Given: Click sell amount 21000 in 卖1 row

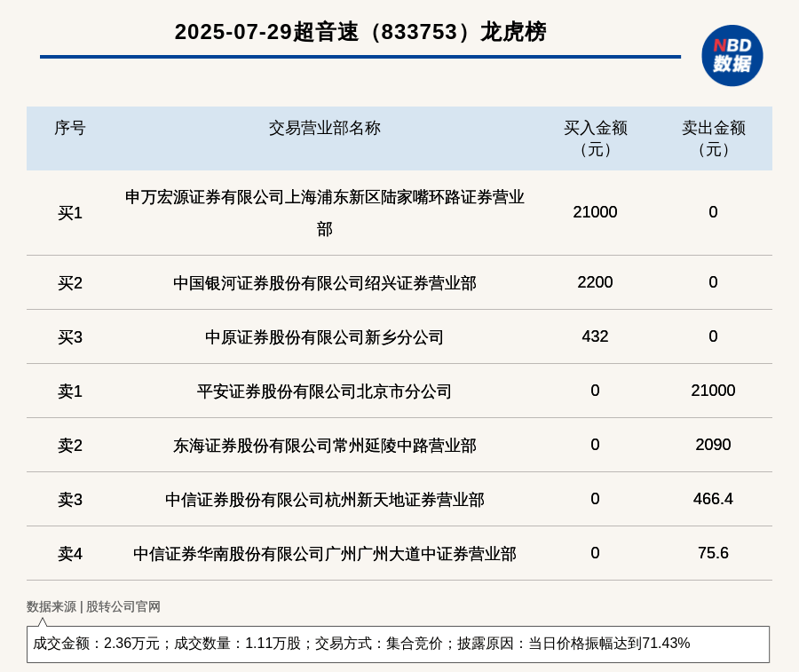Looking at the screenshot, I should (714, 391).
